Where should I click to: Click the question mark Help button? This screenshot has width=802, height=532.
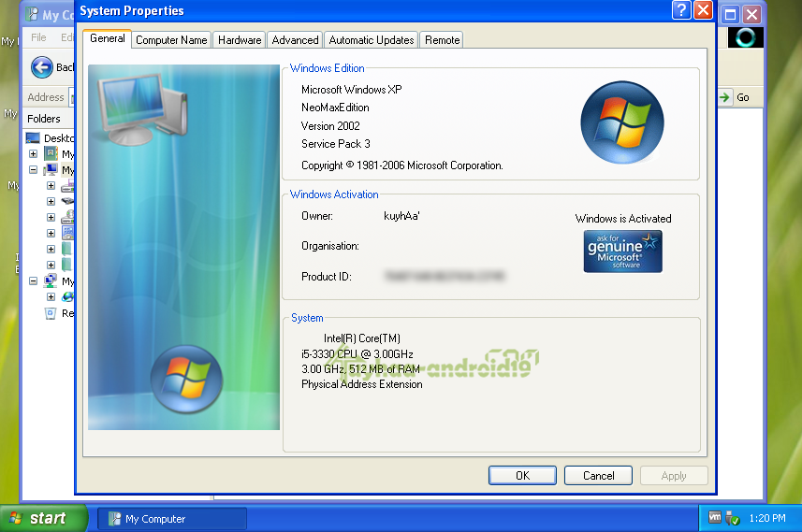pos(681,10)
